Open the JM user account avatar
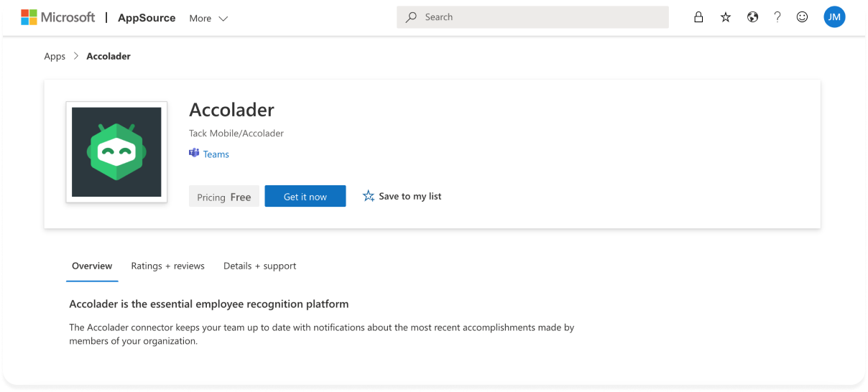This screenshot has height=392, width=868. coord(834,17)
